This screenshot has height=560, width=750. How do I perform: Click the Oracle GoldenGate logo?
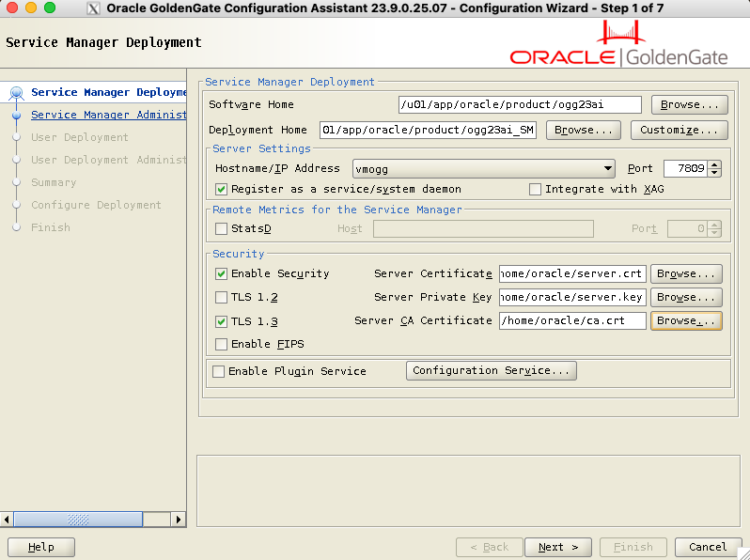click(618, 47)
